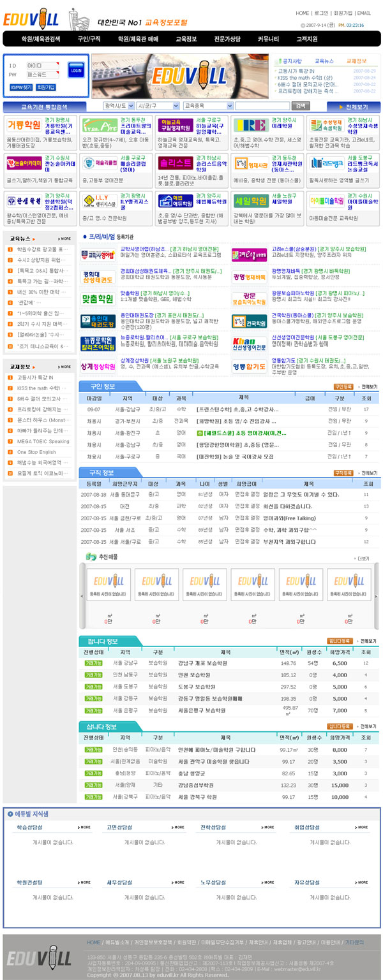Click the EDUVILL logo in the header
Image resolution: width=383 pixels, height=980 pixels.
coord(30,19)
